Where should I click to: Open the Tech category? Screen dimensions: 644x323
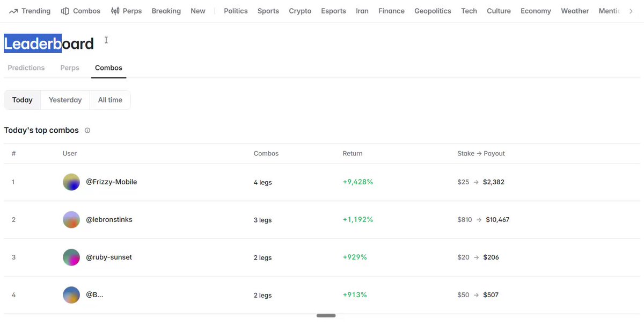click(x=469, y=11)
